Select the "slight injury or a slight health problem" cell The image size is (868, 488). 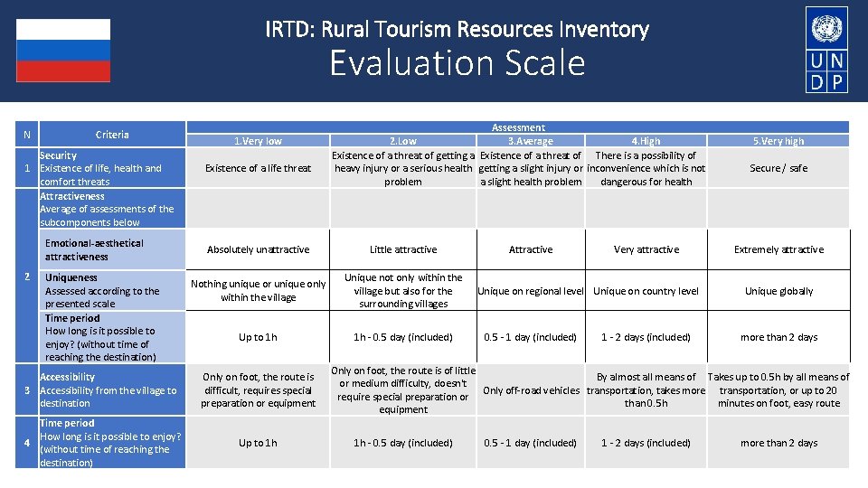coord(531,168)
